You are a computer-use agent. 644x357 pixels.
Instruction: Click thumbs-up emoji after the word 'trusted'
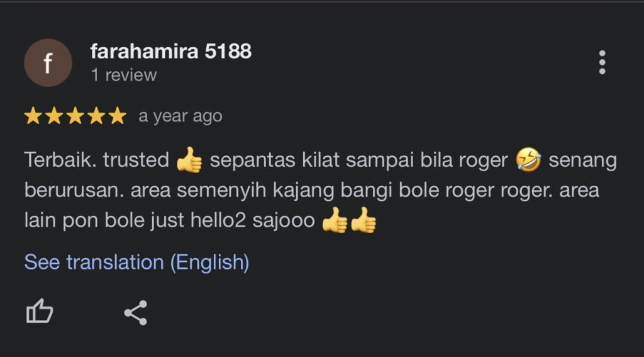[189, 161]
